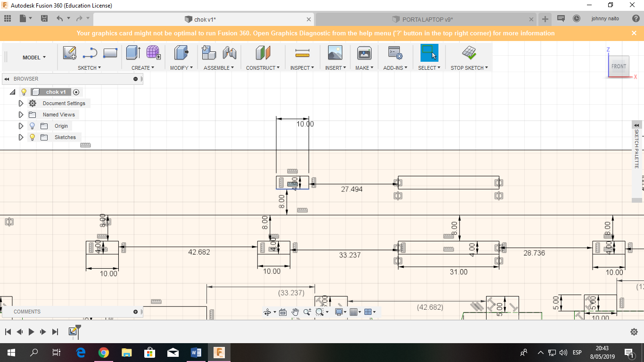The image size is (644, 362).
Task: Toggle Sketches folder visibility bulb
Action: (x=32, y=137)
